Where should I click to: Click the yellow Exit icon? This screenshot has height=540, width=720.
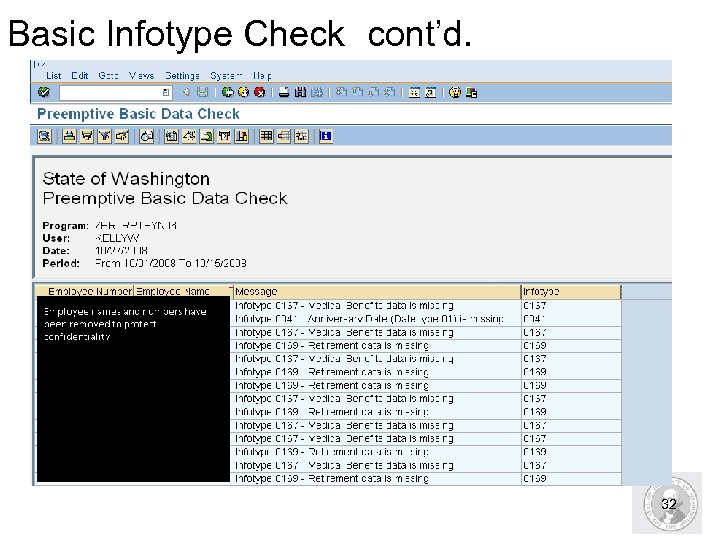click(x=243, y=92)
